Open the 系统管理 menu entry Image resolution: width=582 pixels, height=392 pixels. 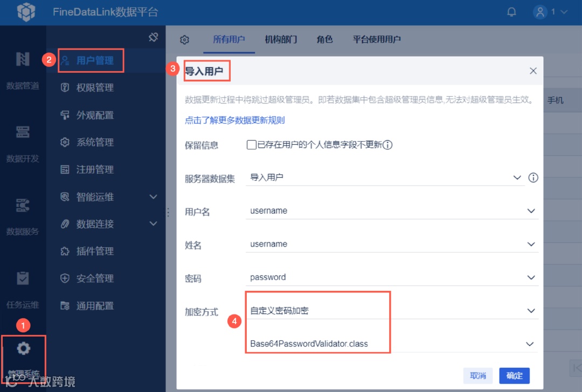95,142
